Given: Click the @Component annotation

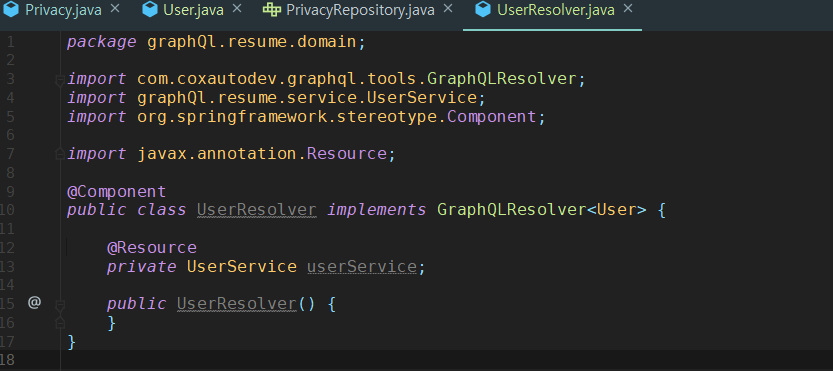Looking at the screenshot, I should pos(116,191).
